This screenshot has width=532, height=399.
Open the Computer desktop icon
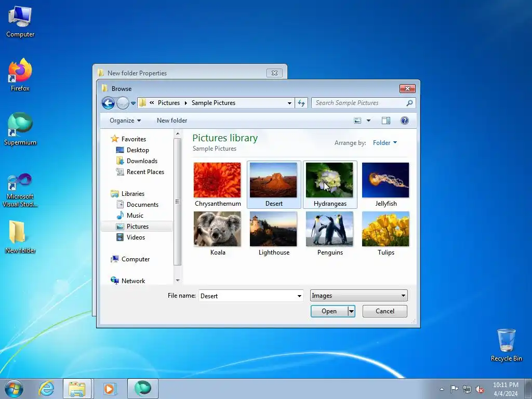(x=20, y=22)
